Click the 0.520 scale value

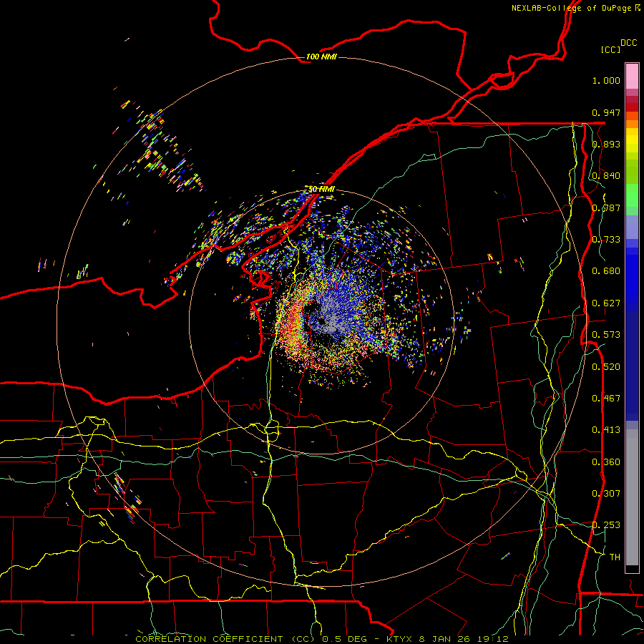click(606, 367)
